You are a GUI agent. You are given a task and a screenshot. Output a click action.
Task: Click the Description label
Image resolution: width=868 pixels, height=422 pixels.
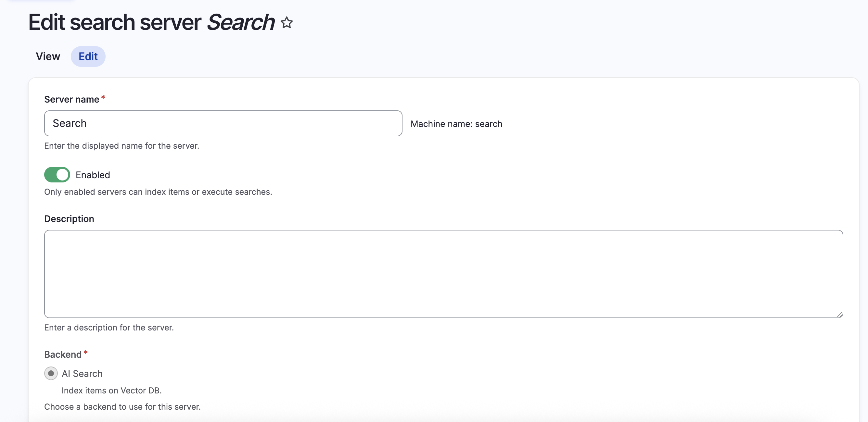(x=69, y=218)
